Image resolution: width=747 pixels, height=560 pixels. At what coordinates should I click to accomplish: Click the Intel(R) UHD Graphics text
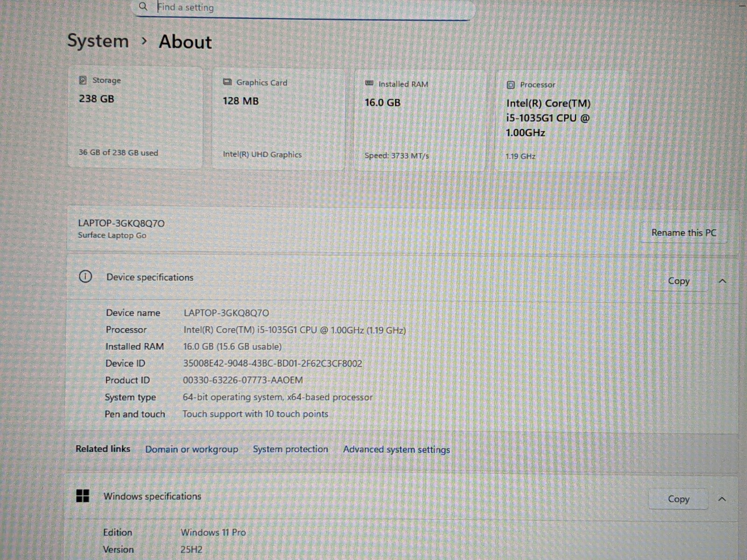pyautogui.click(x=262, y=154)
